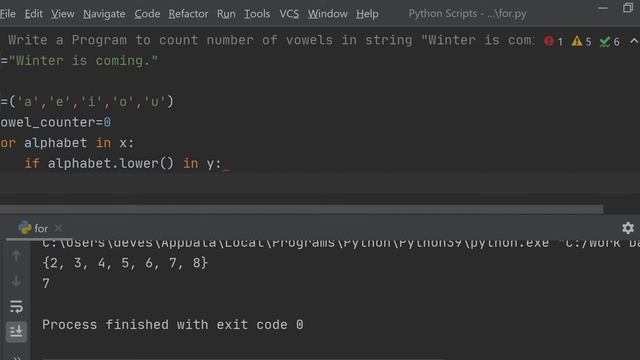Toggle scroll to end in run console

click(x=16, y=331)
